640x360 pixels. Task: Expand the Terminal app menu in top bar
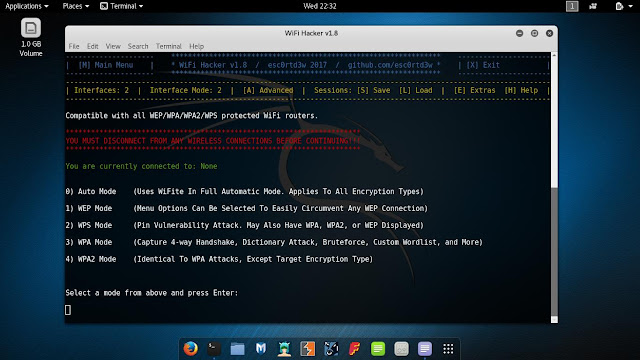click(122, 6)
